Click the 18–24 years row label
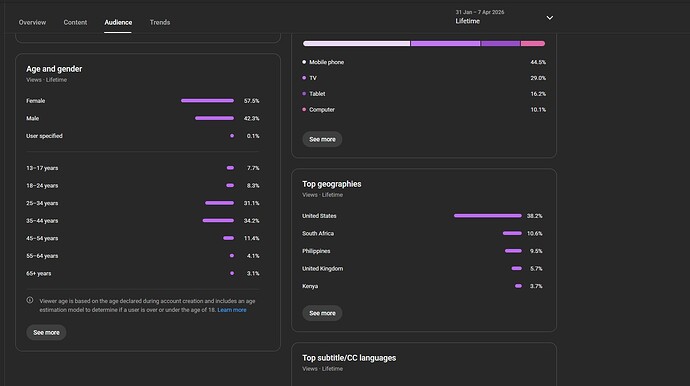The image size is (690, 386). click(42, 186)
